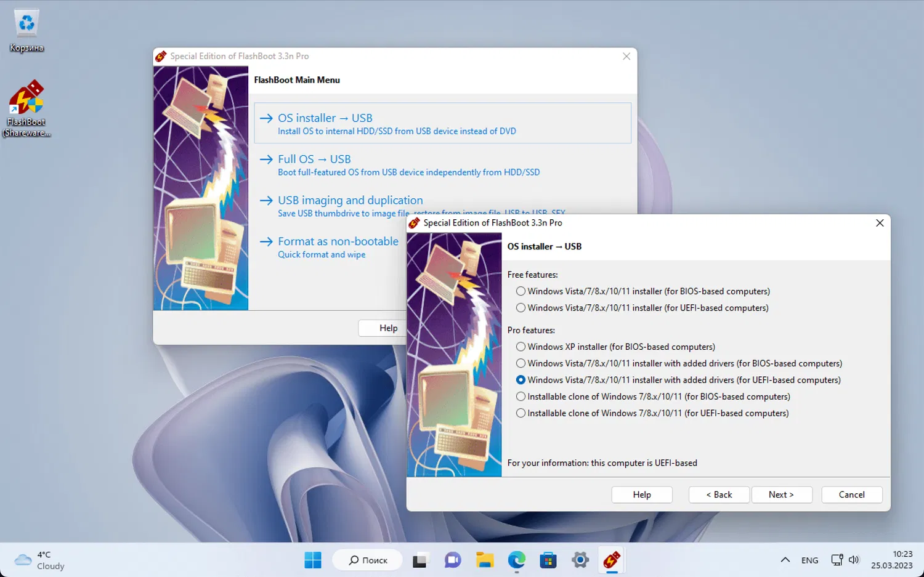This screenshot has height=577, width=924.
Task: Click the taskbar search box Поиск
Action: click(368, 560)
